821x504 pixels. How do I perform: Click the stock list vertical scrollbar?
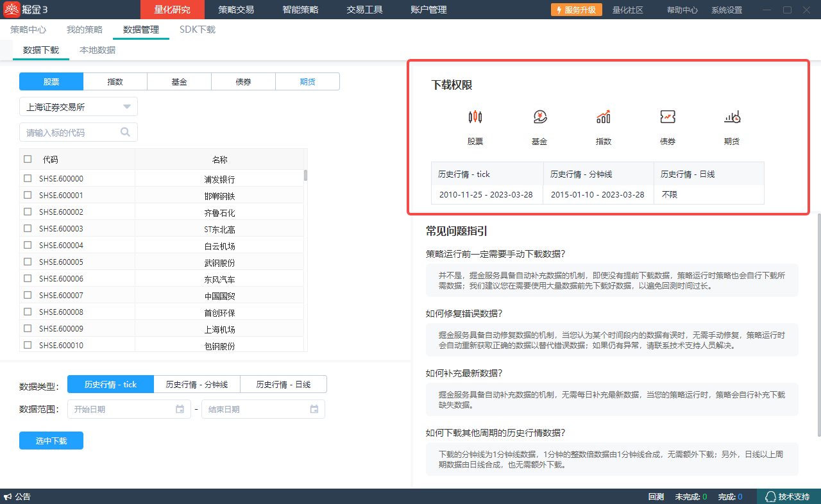click(x=305, y=175)
